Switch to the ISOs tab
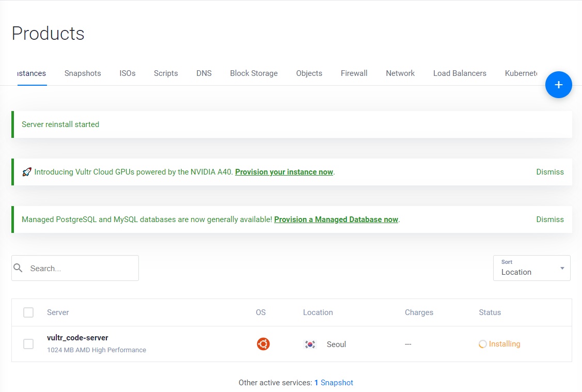The image size is (582, 392). [x=128, y=73]
